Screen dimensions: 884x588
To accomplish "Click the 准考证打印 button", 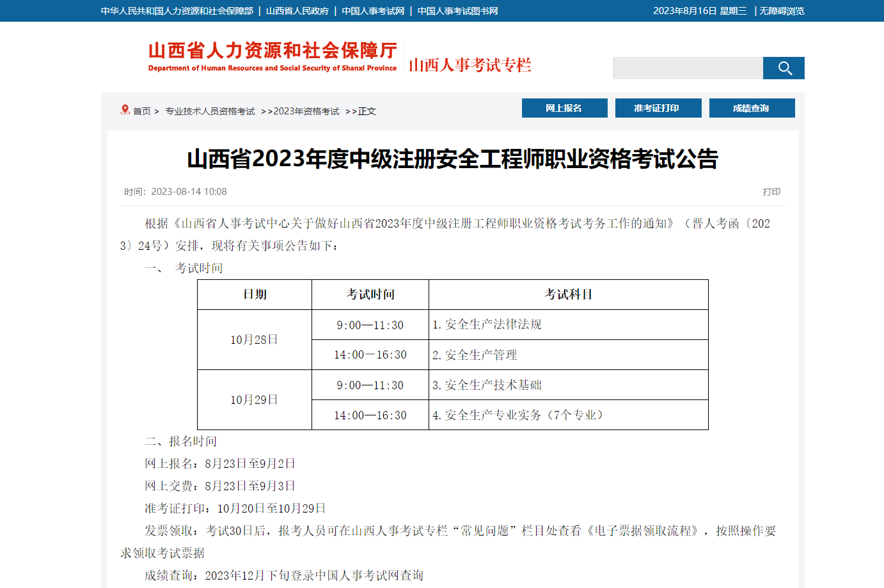I will pos(658,108).
